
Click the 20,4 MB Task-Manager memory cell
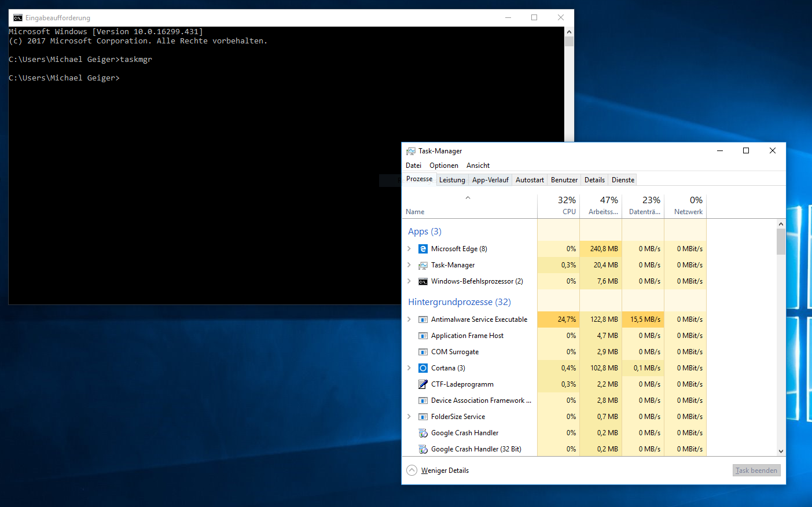pyautogui.click(x=601, y=265)
